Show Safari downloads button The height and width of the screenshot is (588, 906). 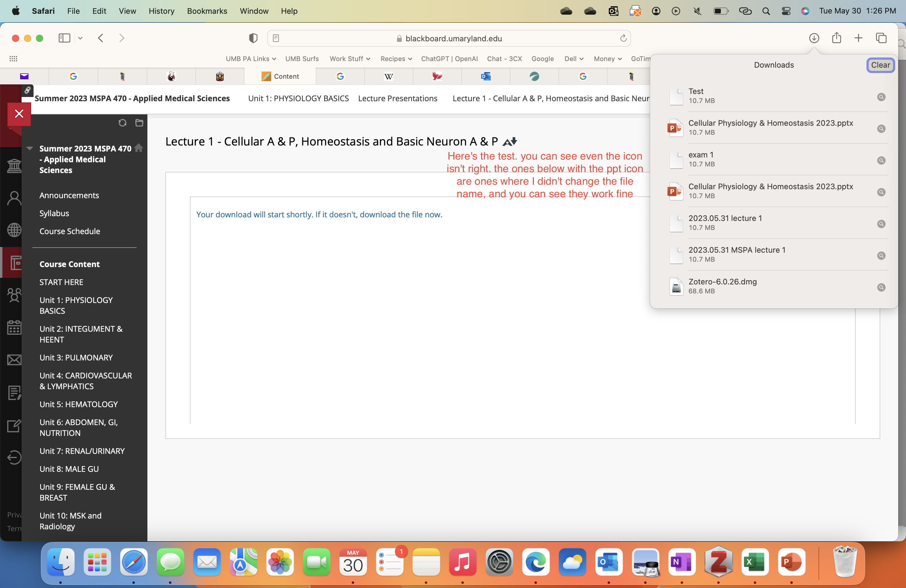[814, 38]
